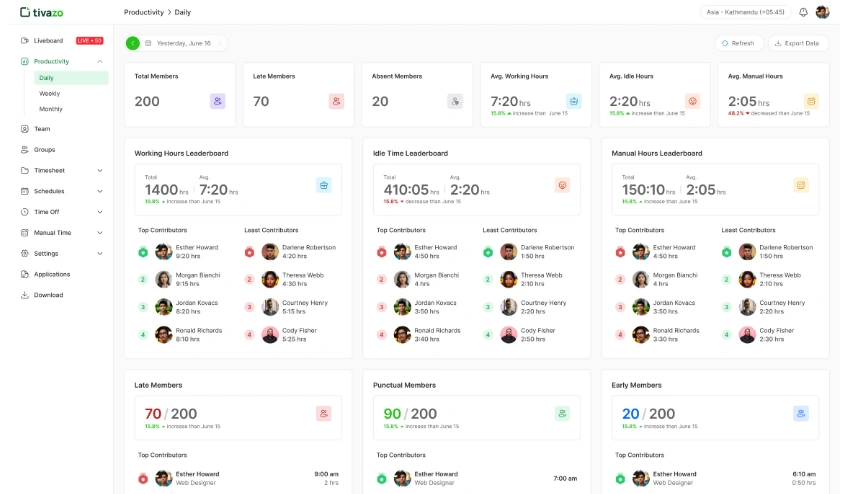850x494 pixels.
Task: Click the Refresh button
Action: 738,43
